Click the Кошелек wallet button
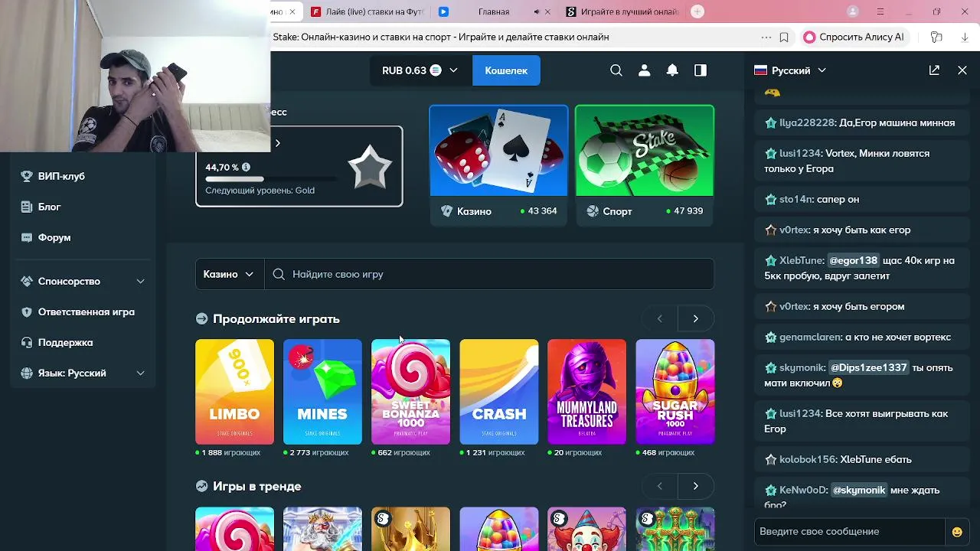The height and width of the screenshot is (551, 980). point(506,70)
